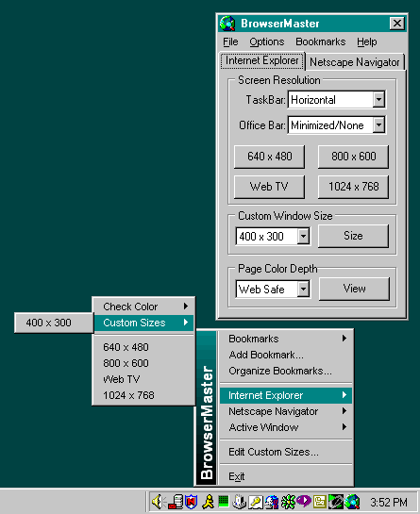This screenshot has height=514, width=420.
Task: Click the purple speech bubble tray icon
Action: point(304,501)
